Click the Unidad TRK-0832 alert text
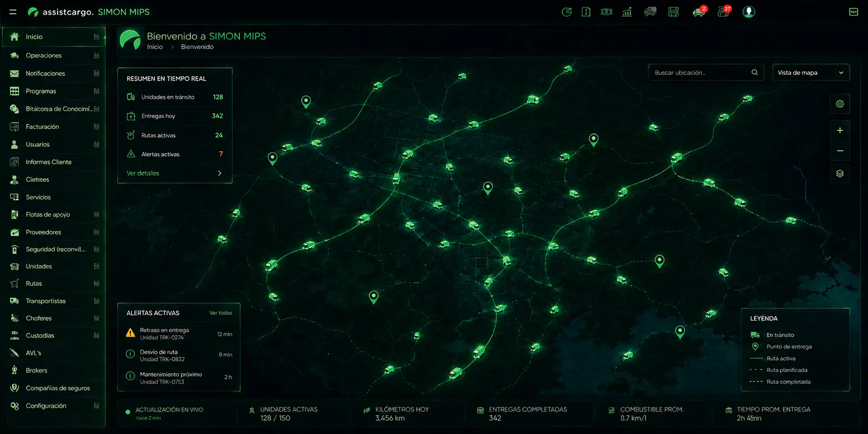 tap(162, 359)
